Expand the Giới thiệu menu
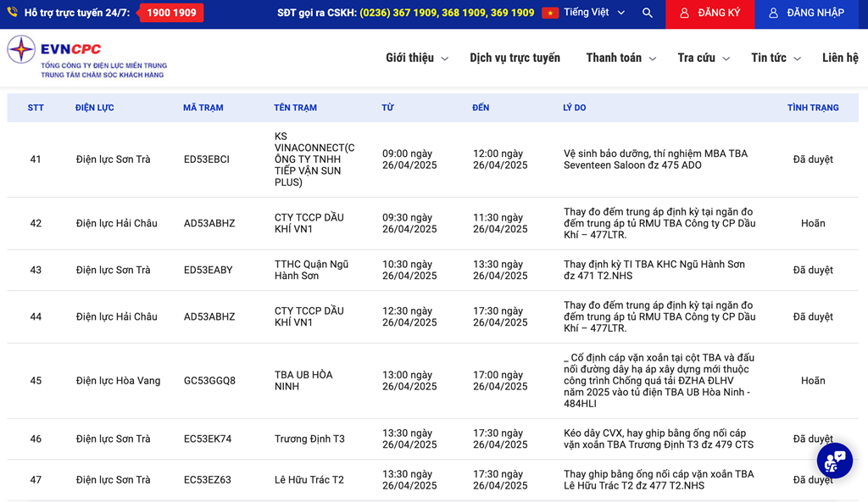Screen dimensions: 868x503 [x=444, y=59]
